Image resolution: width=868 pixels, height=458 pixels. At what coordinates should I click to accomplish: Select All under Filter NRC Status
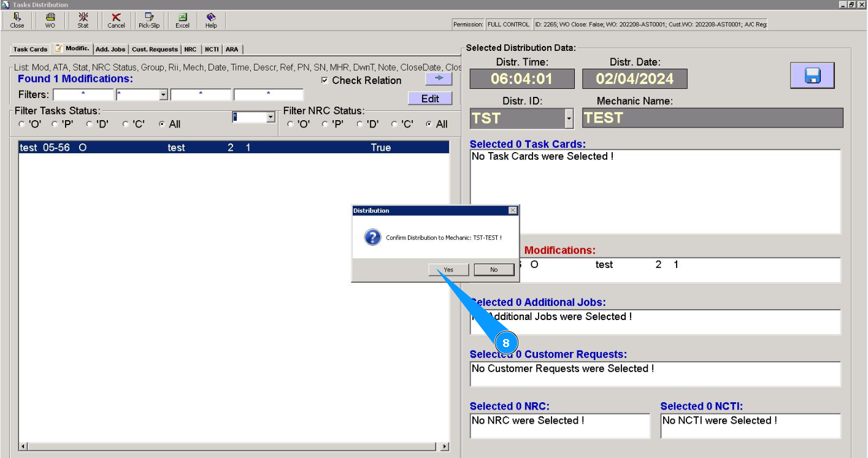click(x=429, y=124)
